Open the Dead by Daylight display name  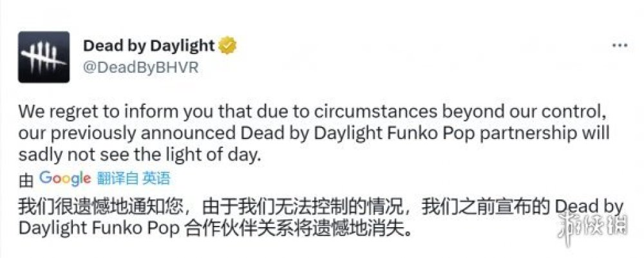pos(149,46)
